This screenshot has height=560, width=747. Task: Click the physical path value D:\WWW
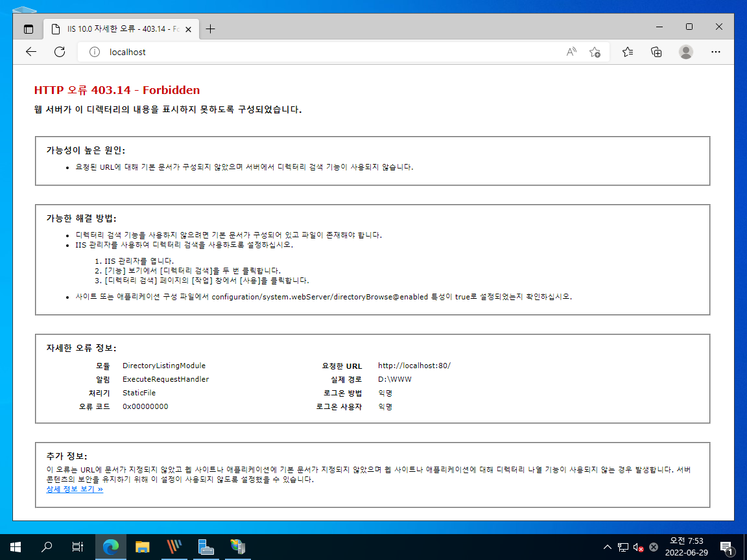click(x=394, y=380)
